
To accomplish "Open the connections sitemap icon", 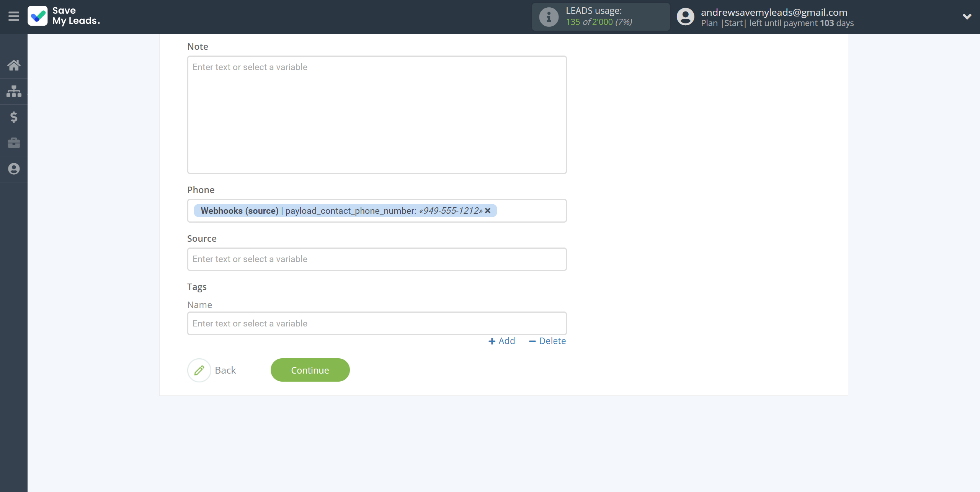I will (14, 91).
